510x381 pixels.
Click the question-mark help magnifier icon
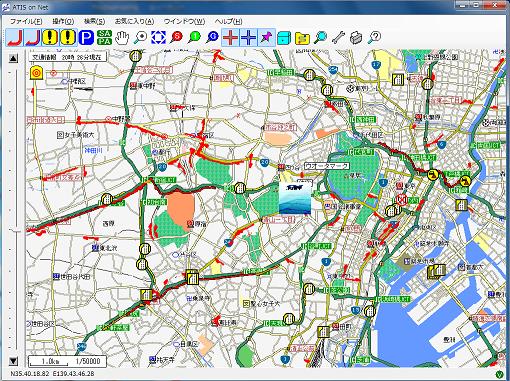374,37
